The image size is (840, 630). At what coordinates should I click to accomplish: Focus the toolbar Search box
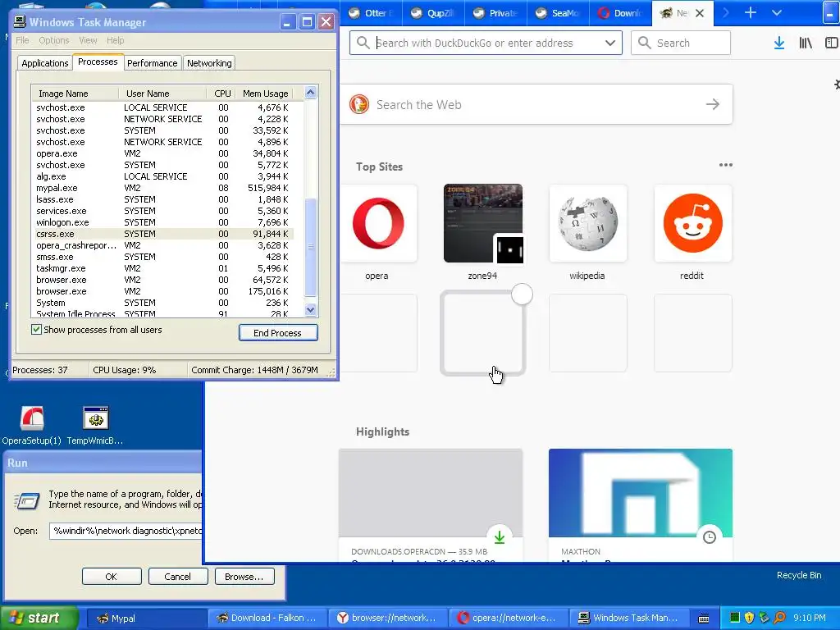click(681, 43)
